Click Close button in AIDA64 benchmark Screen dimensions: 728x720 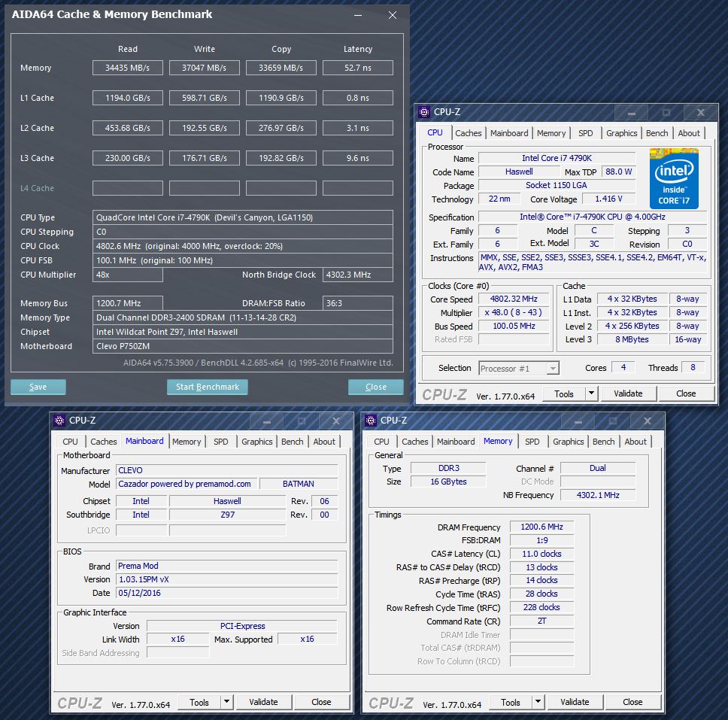[x=375, y=387]
